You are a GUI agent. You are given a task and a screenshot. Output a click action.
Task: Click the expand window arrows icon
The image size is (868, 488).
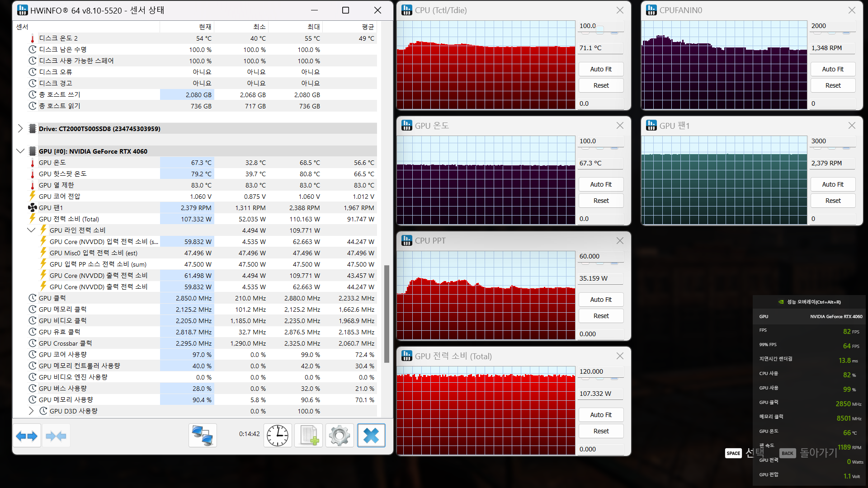pos(27,436)
